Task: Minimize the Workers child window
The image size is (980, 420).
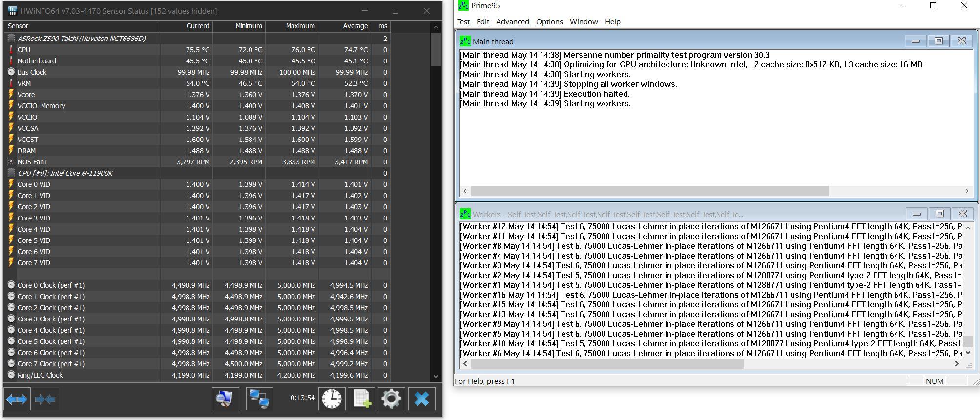Action: 917,214
